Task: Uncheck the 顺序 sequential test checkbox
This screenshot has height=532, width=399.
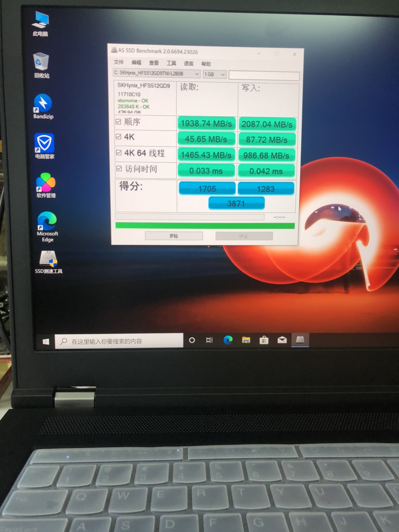Action: 118,122
